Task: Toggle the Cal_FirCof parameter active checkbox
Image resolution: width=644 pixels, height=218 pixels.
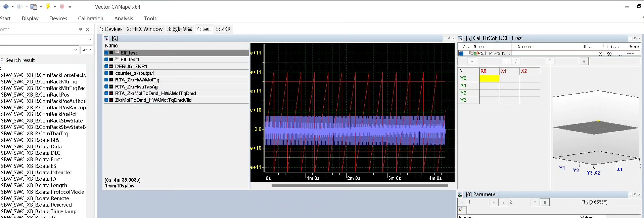Action: [x=461, y=53]
